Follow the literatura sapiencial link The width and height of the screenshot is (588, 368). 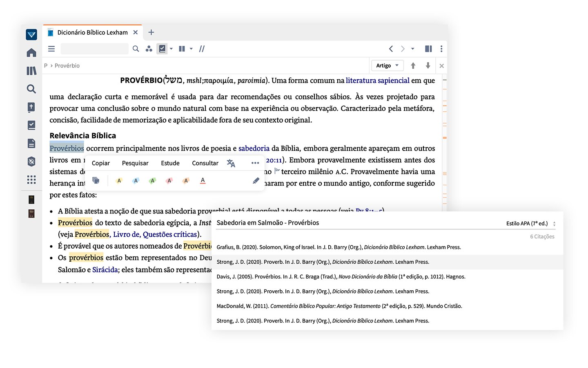378,81
